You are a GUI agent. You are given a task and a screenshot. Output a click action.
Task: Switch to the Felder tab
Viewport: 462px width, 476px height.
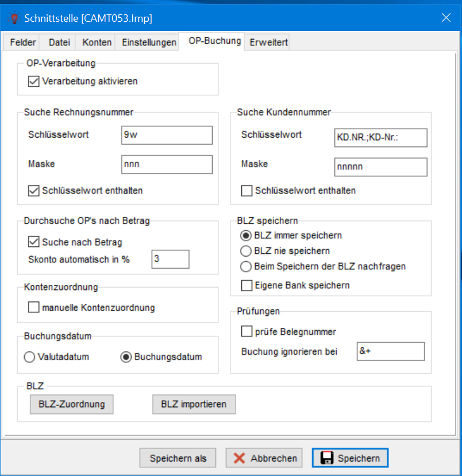tap(23, 42)
